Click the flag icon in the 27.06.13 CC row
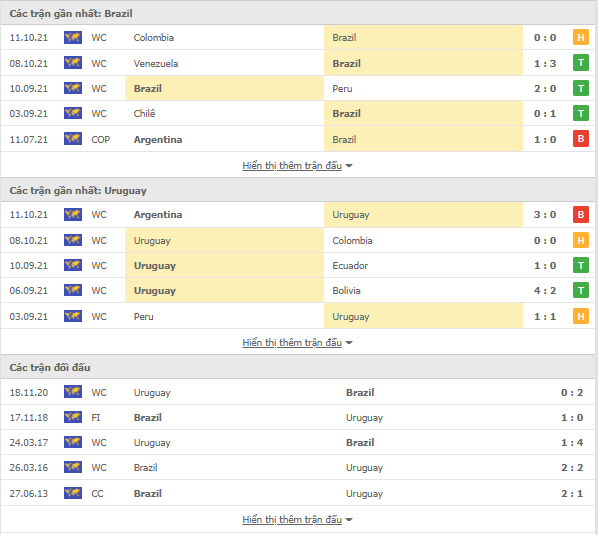 73,493
